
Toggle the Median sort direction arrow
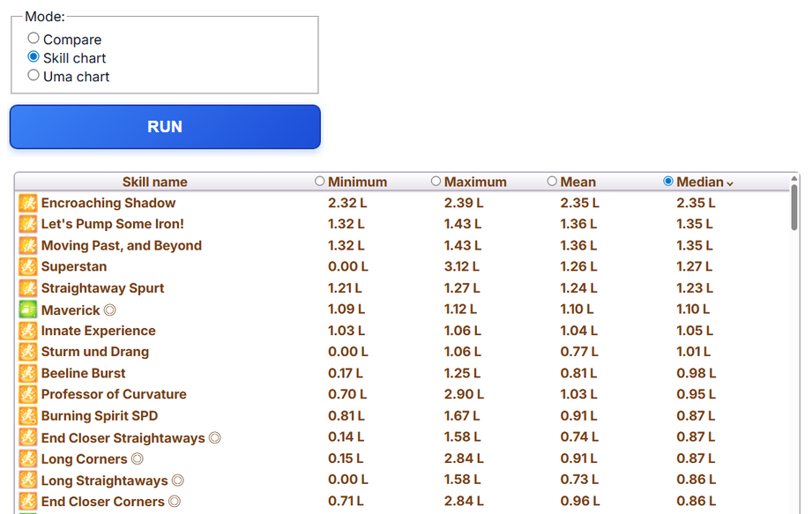pyautogui.click(x=730, y=183)
